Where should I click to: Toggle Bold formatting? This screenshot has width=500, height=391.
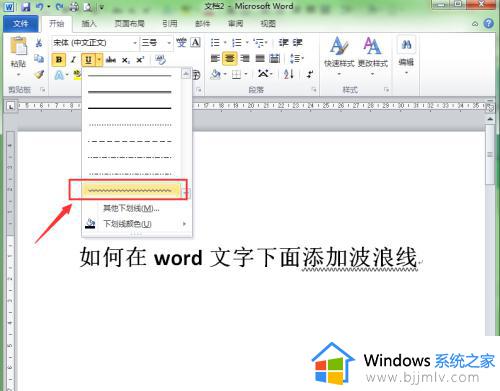[x=59, y=60]
